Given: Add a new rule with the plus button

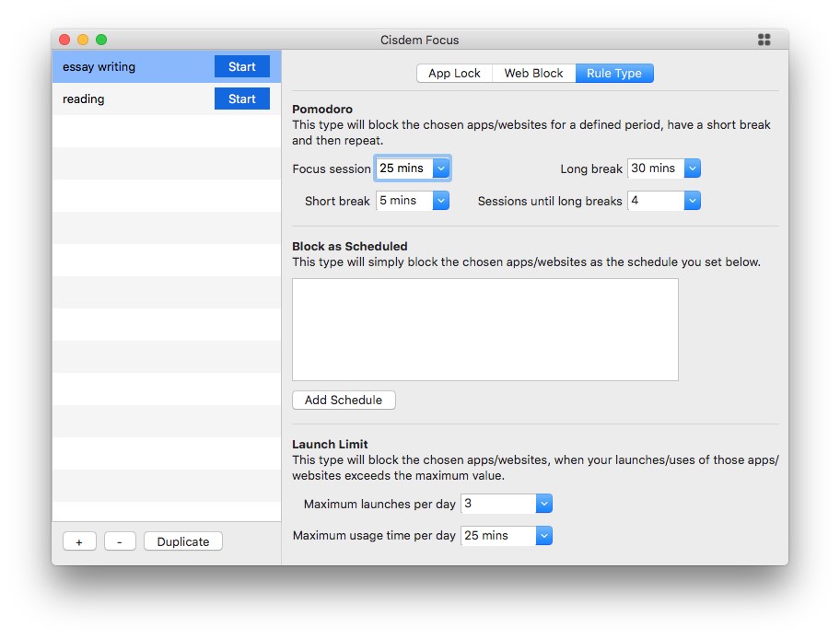Looking at the screenshot, I should pyautogui.click(x=79, y=540).
